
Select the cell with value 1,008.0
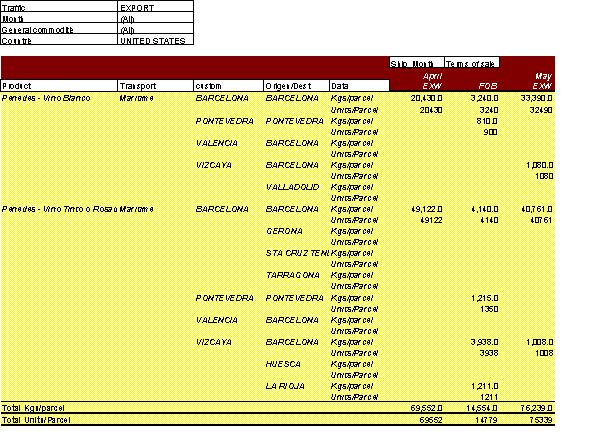coord(540,342)
